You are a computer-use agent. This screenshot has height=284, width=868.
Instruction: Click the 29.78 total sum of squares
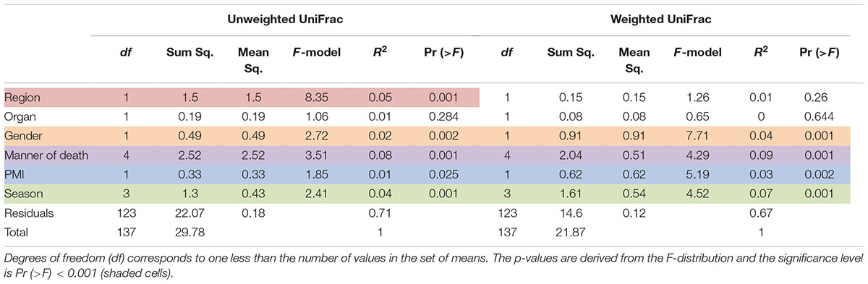188,231
